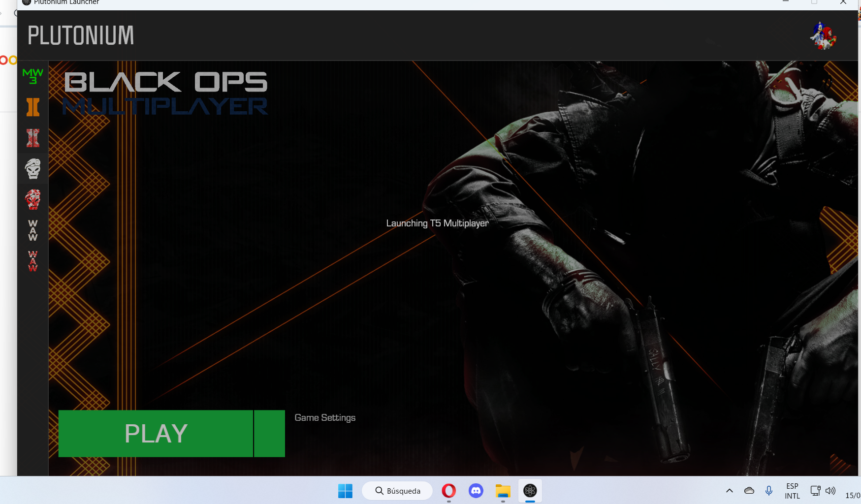
Task: Select the red Black Ops II Zombies icon
Action: (33, 138)
